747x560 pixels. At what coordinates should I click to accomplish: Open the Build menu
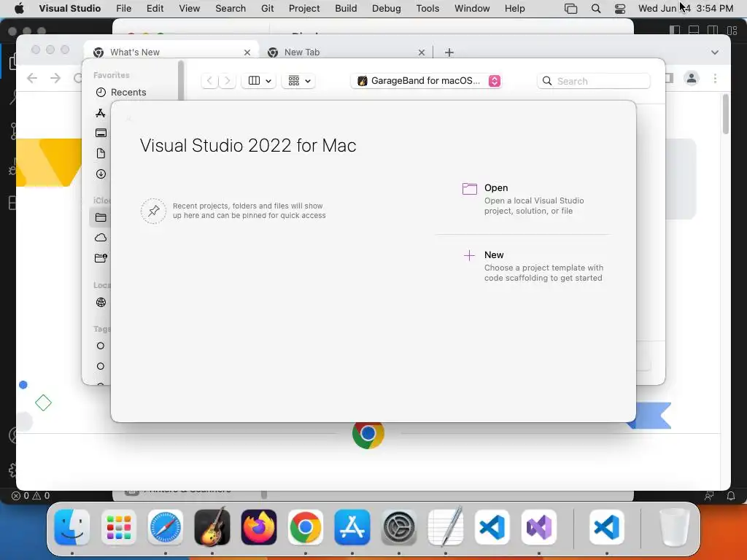[346, 9]
